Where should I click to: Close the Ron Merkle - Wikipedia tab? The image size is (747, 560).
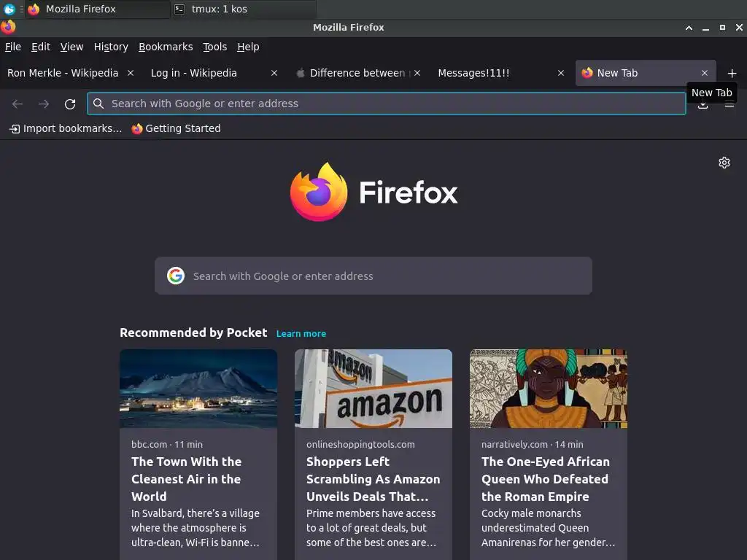pyautogui.click(x=131, y=73)
